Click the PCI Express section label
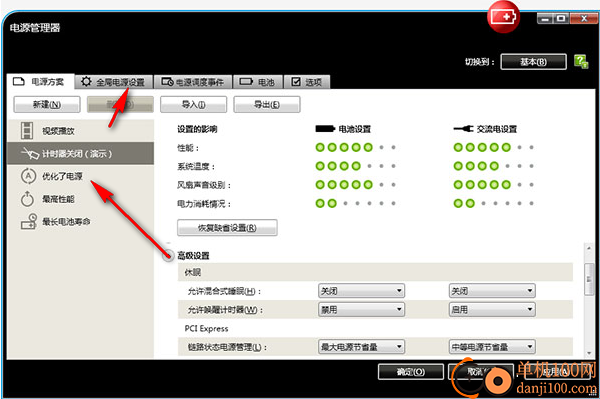The height and width of the screenshot is (399, 600). click(x=206, y=329)
